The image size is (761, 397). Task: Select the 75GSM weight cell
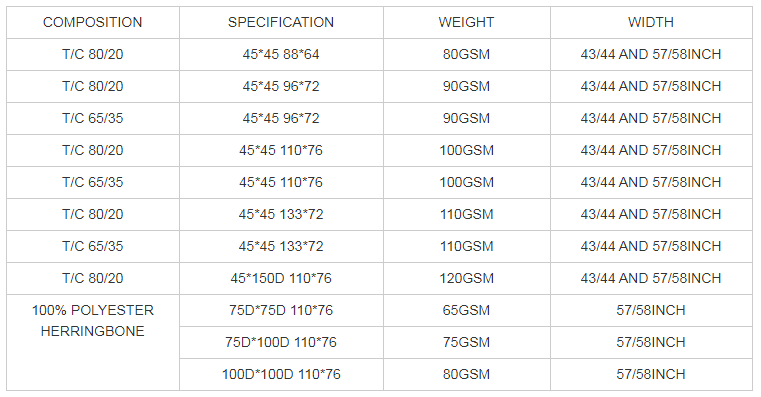point(466,343)
